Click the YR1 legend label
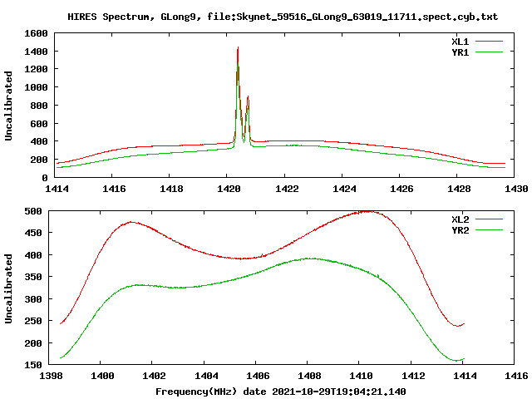Screen dimensions: 532x399 pyautogui.click(x=460, y=52)
